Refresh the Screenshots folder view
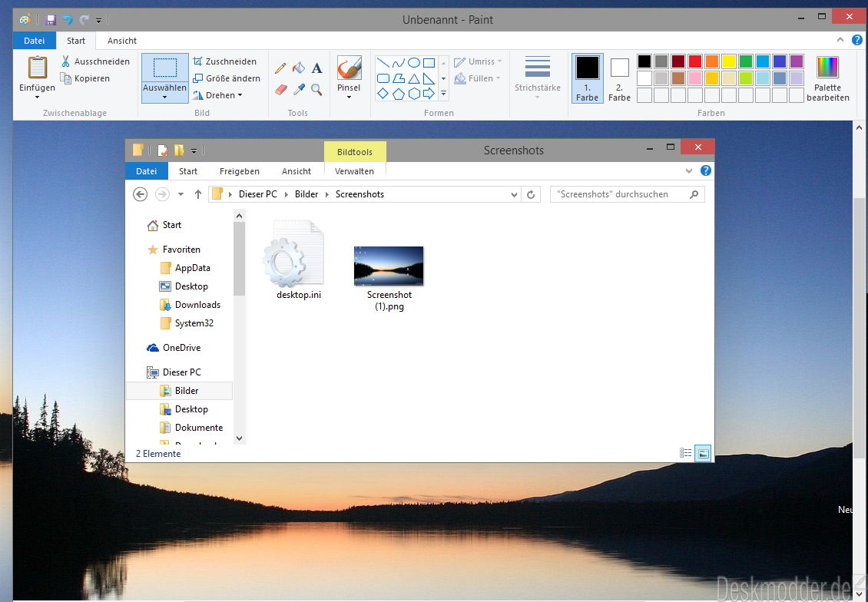The height and width of the screenshot is (602, 868). point(530,194)
